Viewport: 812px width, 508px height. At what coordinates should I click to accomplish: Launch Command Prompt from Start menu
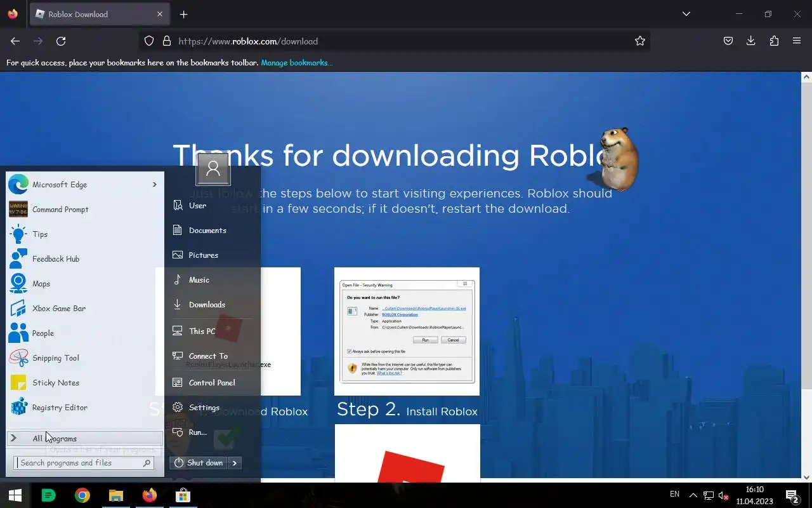84,210
